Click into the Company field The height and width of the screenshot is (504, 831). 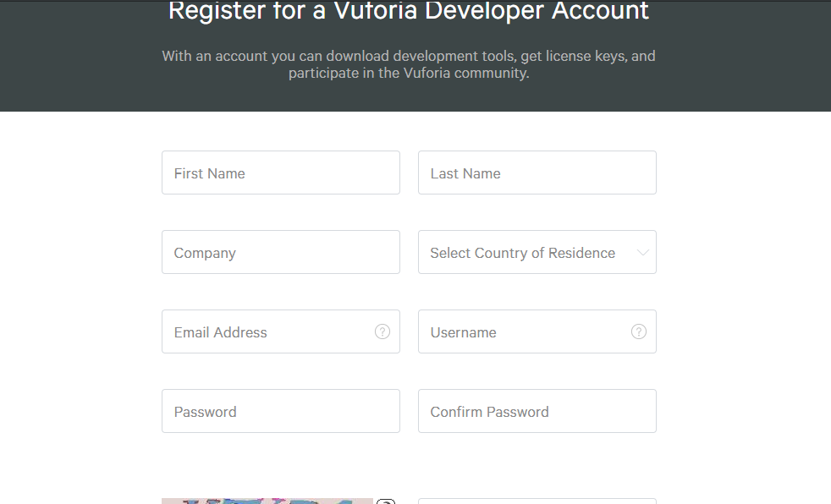281,252
